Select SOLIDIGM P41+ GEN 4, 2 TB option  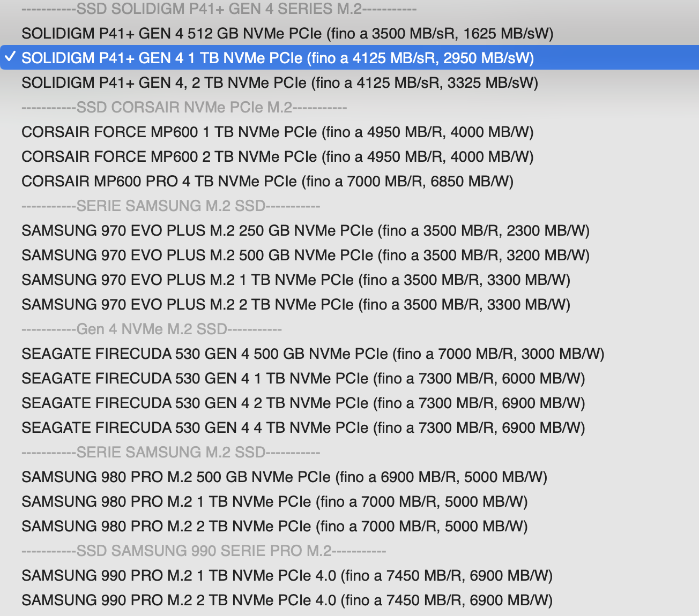click(349, 82)
